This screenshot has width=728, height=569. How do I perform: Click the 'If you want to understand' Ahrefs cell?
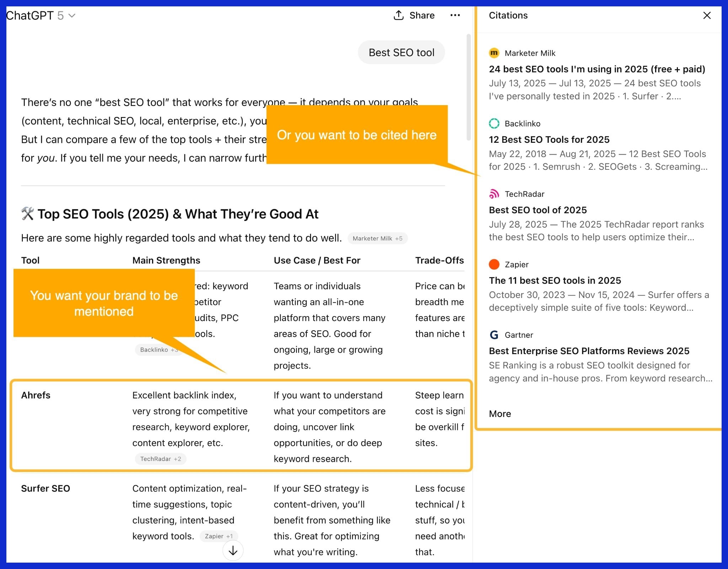coord(330,427)
